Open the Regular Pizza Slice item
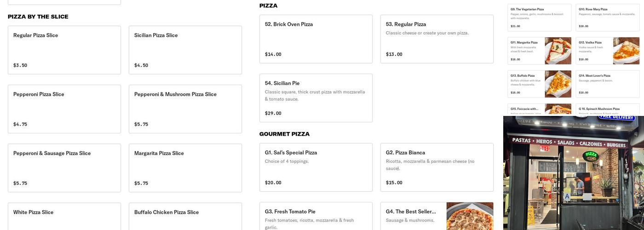This screenshot has width=644, height=230. click(x=64, y=50)
